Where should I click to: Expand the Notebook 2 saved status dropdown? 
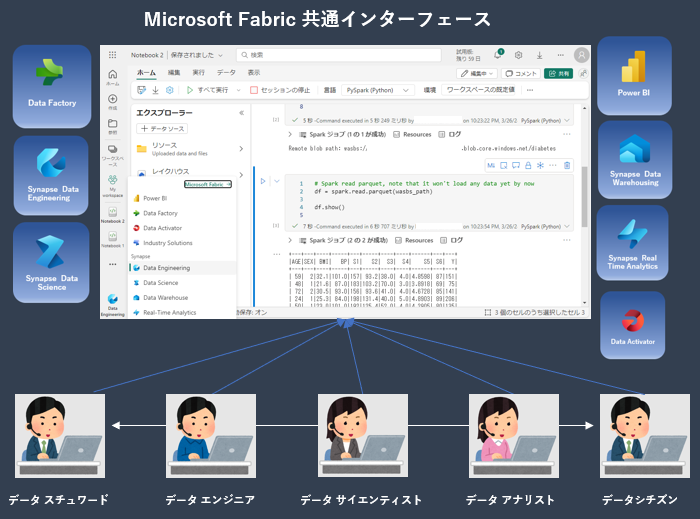click(220, 55)
